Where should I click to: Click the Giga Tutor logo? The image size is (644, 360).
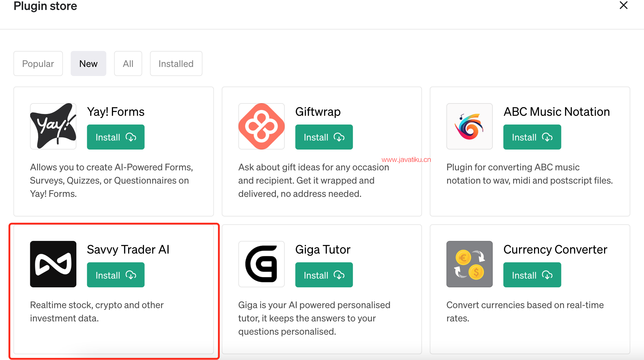[x=261, y=264]
